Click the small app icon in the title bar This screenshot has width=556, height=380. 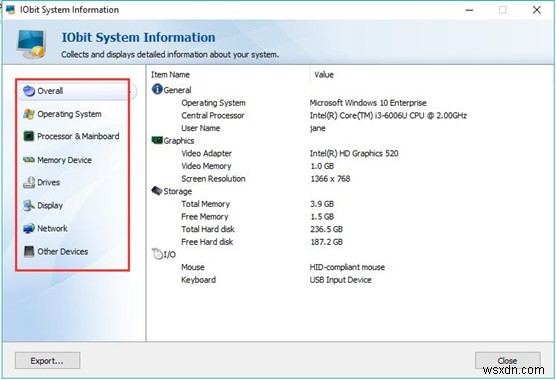click(x=10, y=10)
